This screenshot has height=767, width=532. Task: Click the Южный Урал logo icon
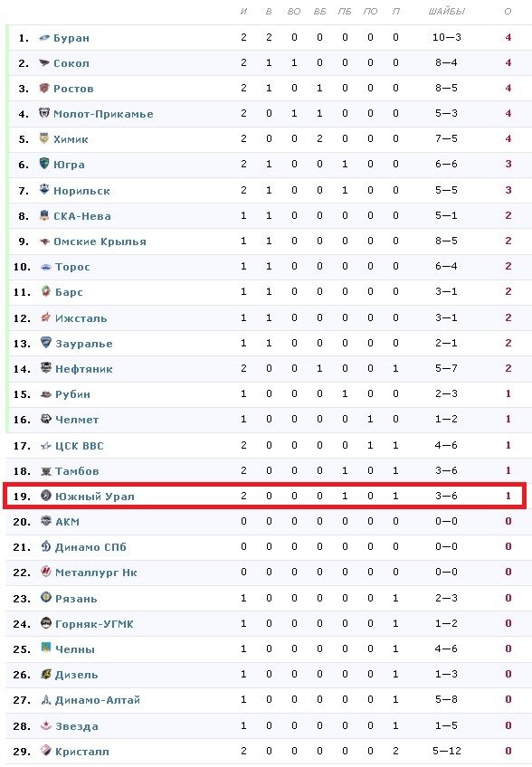pos(46,495)
